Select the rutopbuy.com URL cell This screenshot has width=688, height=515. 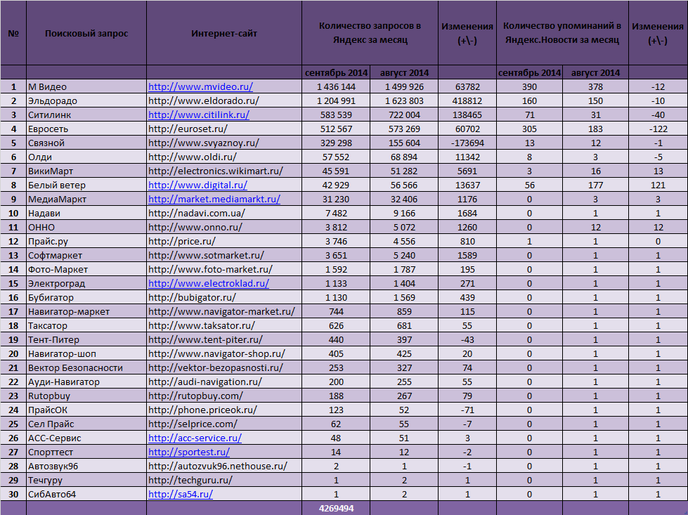(224, 396)
